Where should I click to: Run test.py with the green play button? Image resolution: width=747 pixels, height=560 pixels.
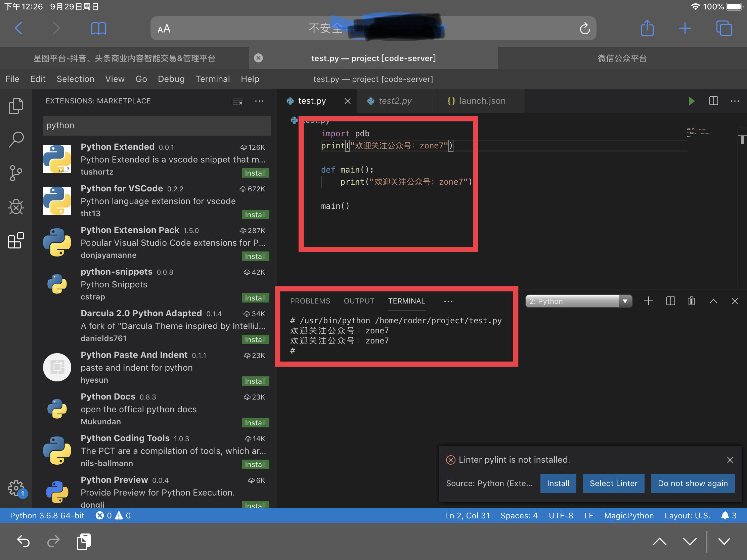(691, 101)
